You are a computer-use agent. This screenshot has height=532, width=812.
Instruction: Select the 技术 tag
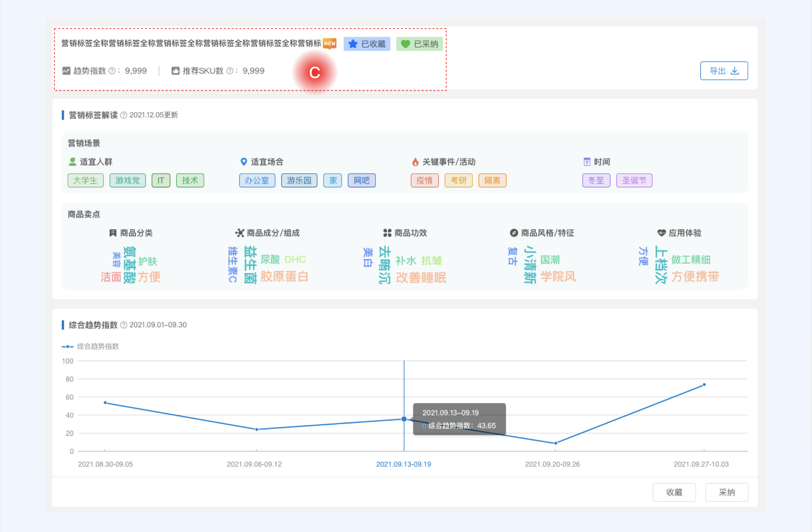(x=190, y=180)
